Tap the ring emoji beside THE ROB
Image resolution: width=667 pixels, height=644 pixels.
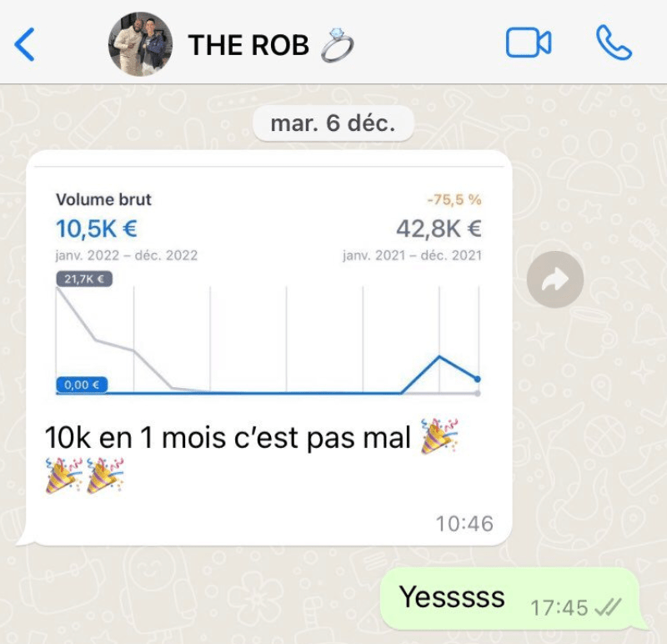[337, 45]
